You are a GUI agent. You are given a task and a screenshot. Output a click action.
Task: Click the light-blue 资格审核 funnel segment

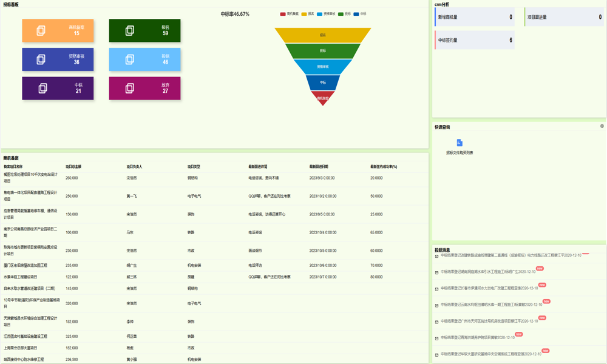tap(323, 67)
